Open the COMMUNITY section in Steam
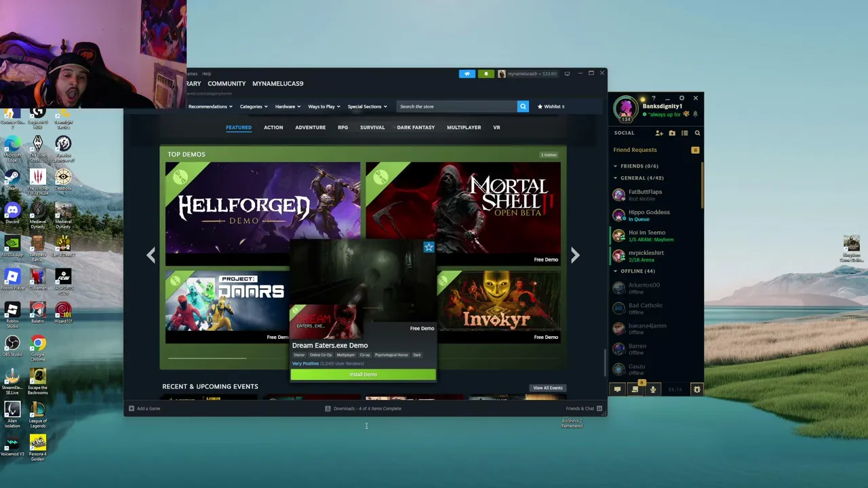Screen dimensions: 868x488 point(226,83)
